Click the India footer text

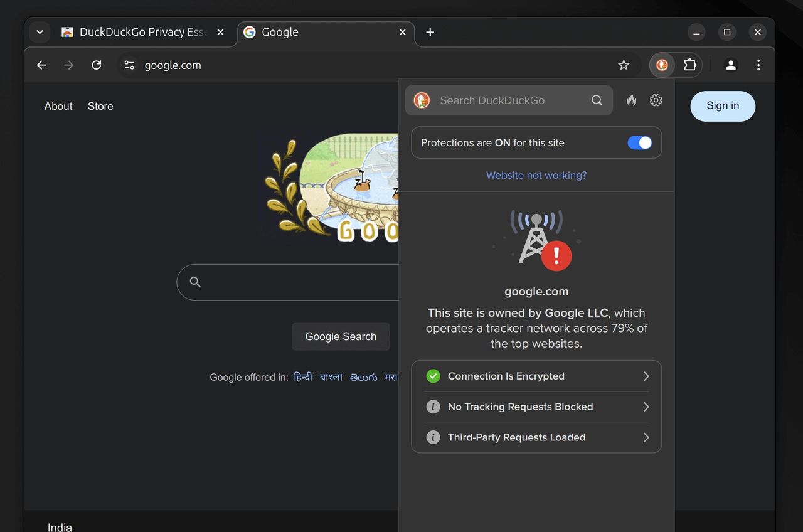tap(60, 527)
